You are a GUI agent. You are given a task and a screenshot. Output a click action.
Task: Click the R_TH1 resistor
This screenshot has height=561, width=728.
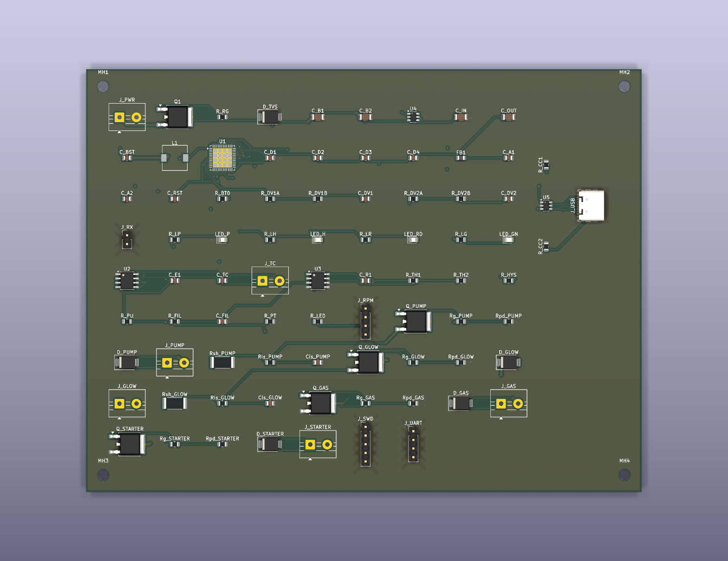point(413,280)
